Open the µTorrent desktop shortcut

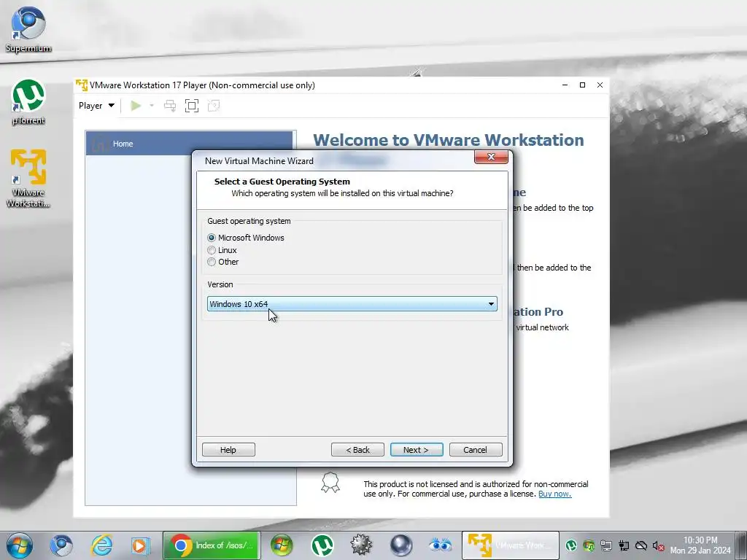pyautogui.click(x=28, y=102)
